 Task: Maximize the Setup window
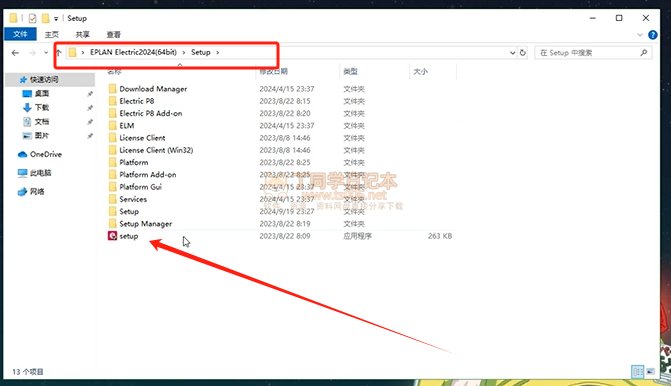pos(619,18)
